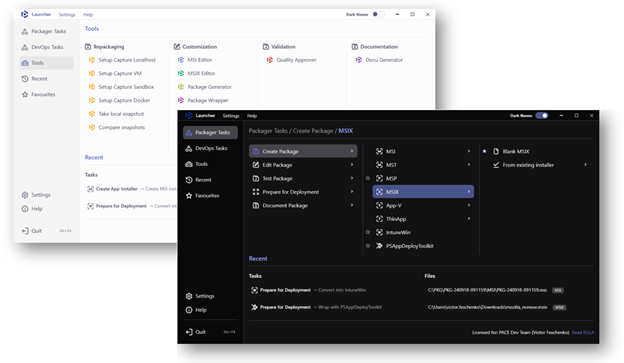Open Help menu in light window title bar
This screenshot has height=363, width=624.
[x=88, y=15]
